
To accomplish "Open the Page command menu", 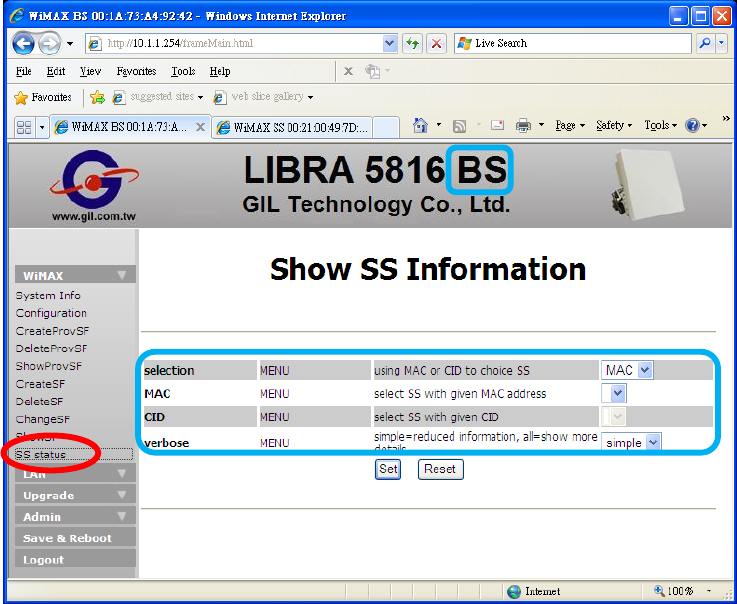I will pyautogui.click(x=570, y=126).
